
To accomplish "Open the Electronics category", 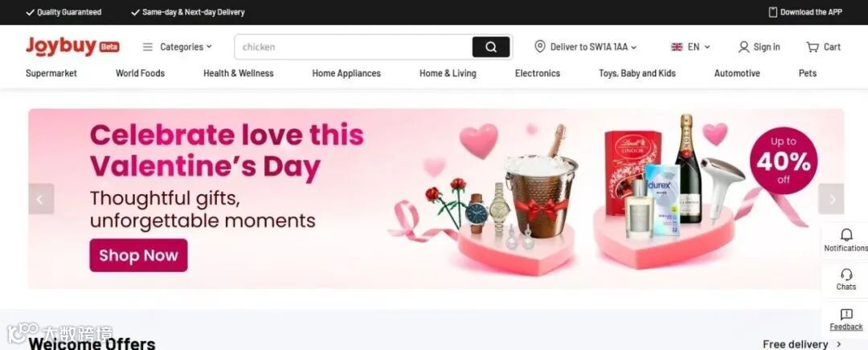I will tap(537, 73).
